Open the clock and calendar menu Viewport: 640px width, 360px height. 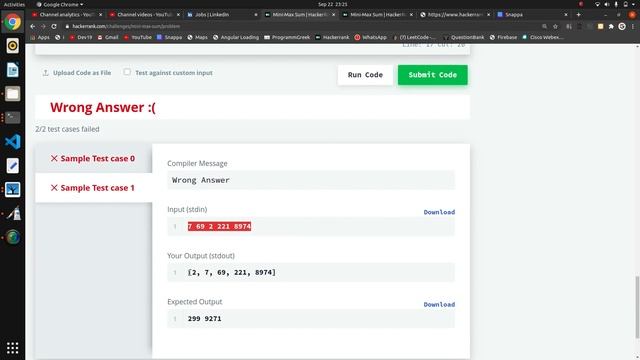pos(333,4)
